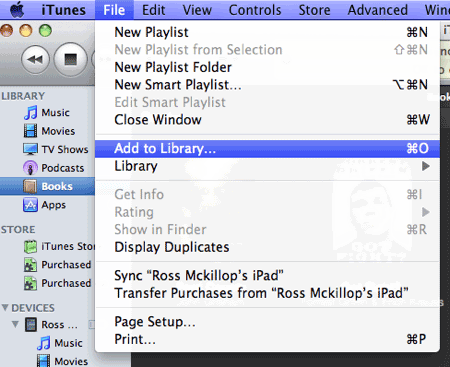Click the stop playback button
The image size is (450, 367).
pyautogui.click(x=70, y=59)
